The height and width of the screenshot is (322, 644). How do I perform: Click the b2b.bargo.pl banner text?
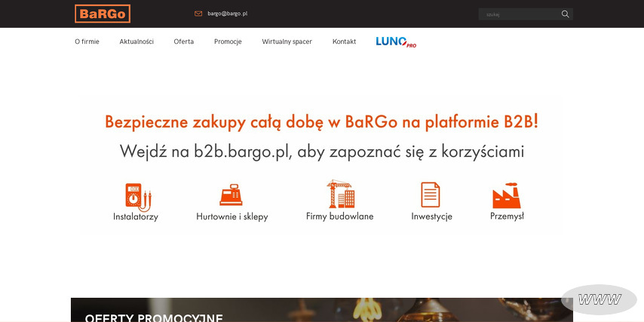tap(322, 152)
